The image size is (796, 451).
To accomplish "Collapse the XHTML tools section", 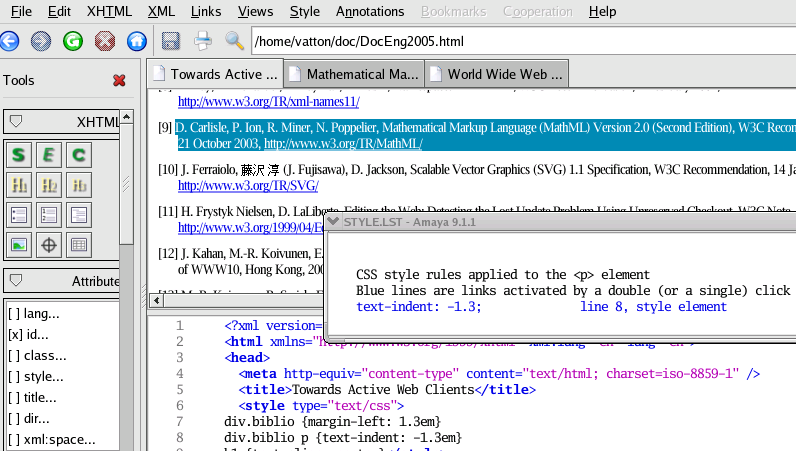I will click(16, 121).
